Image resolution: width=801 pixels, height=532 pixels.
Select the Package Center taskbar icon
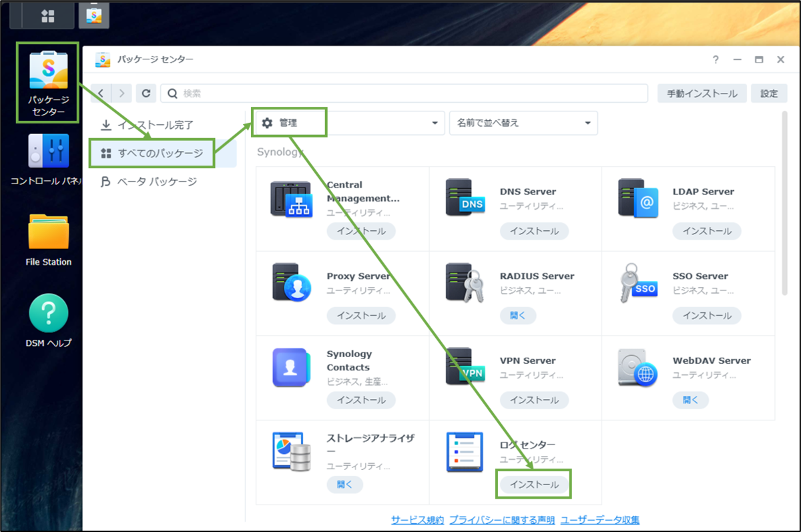(x=93, y=16)
